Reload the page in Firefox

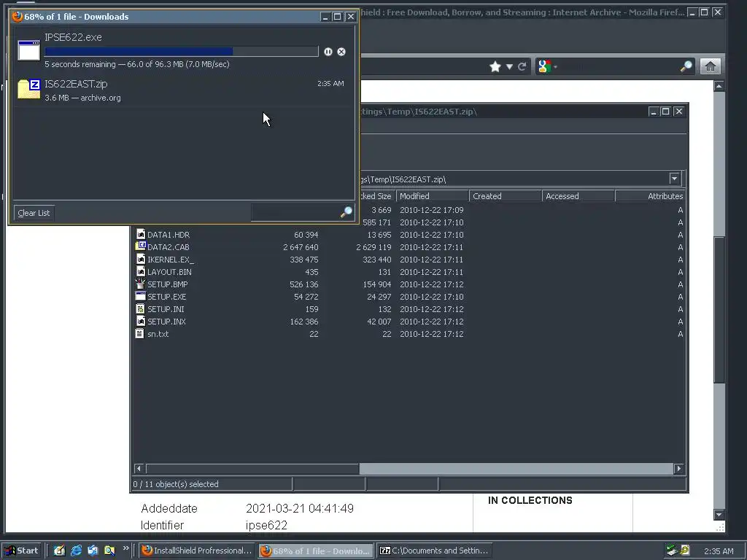pos(522,66)
